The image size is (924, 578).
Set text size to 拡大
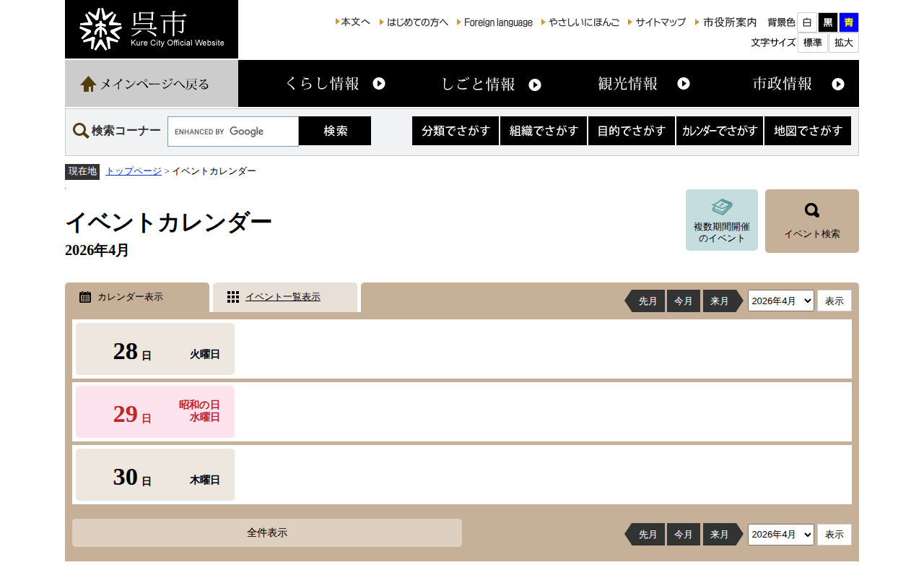pyautogui.click(x=844, y=43)
